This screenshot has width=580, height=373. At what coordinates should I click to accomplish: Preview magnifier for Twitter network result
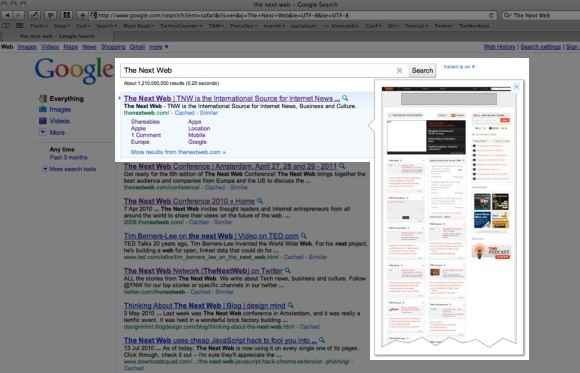point(287,270)
